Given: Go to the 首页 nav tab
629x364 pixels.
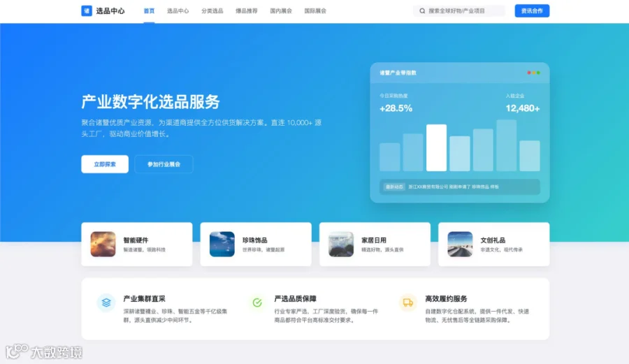Looking at the screenshot, I should coord(149,10).
